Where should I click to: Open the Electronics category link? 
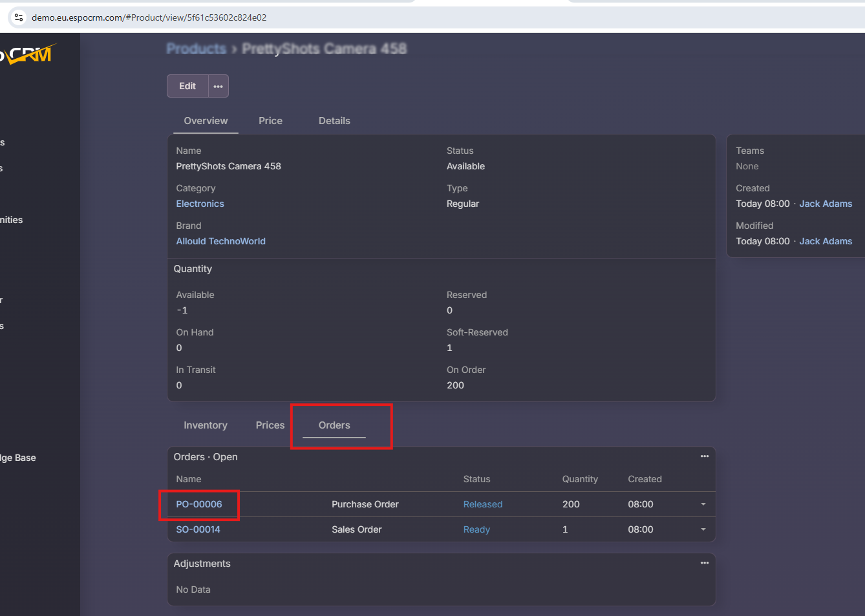point(200,204)
